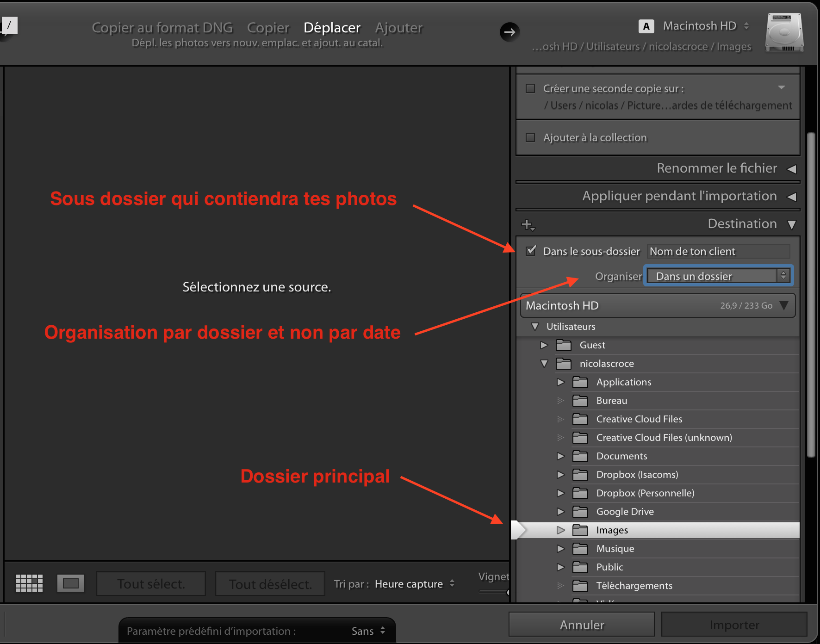This screenshot has width=820, height=644.
Task: Check 'Ajouter à la collection'
Action: tap(530, 137)
